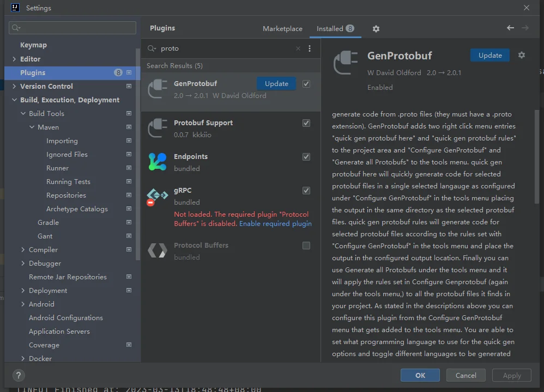Screen dimensions: 544x392
Task: Click Update button in the details pane
Action: pyautogui.click(x=490, y=55)
